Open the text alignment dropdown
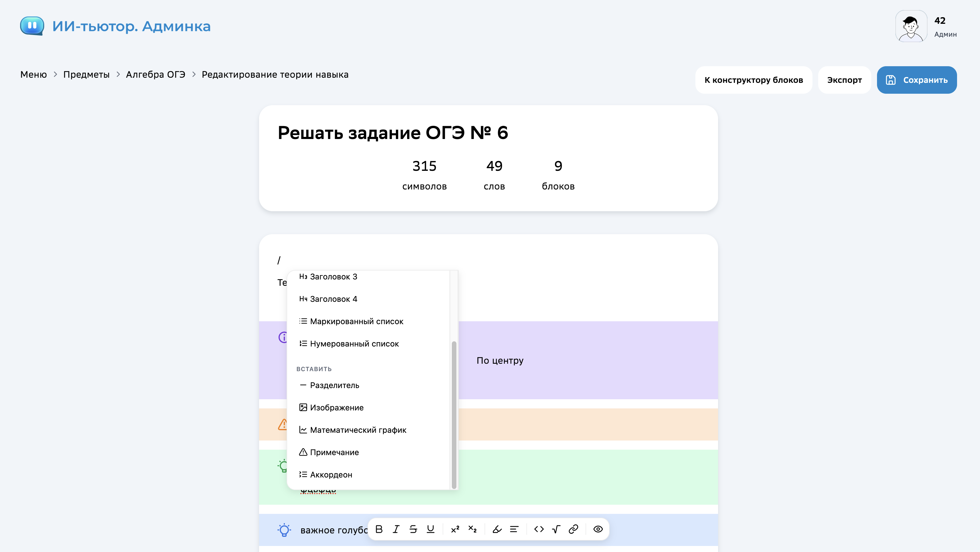This screenshot has height=552, width=980. [514, 529]
